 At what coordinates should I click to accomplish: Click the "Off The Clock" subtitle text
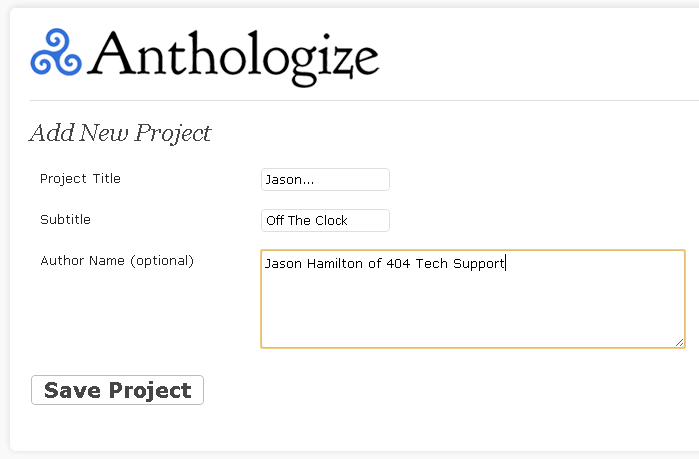pyautogui.click(x=307, y=220)
